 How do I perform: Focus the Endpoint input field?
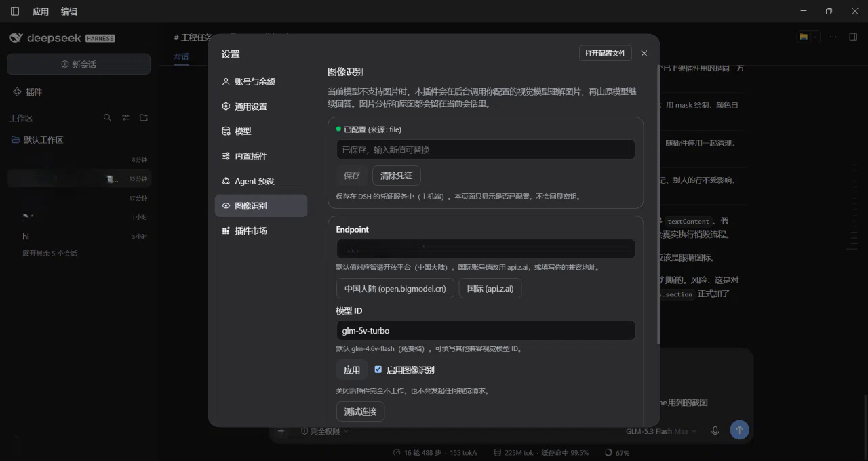486,249
